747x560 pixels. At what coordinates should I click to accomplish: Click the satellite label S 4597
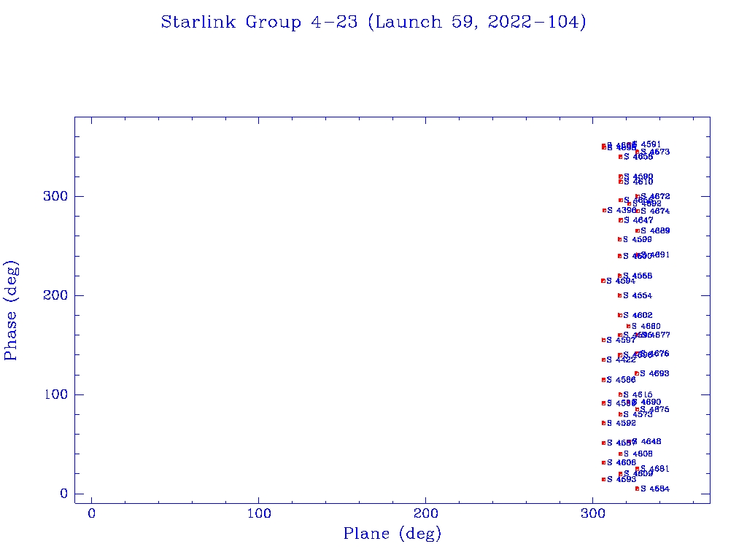tap(621, 340)
